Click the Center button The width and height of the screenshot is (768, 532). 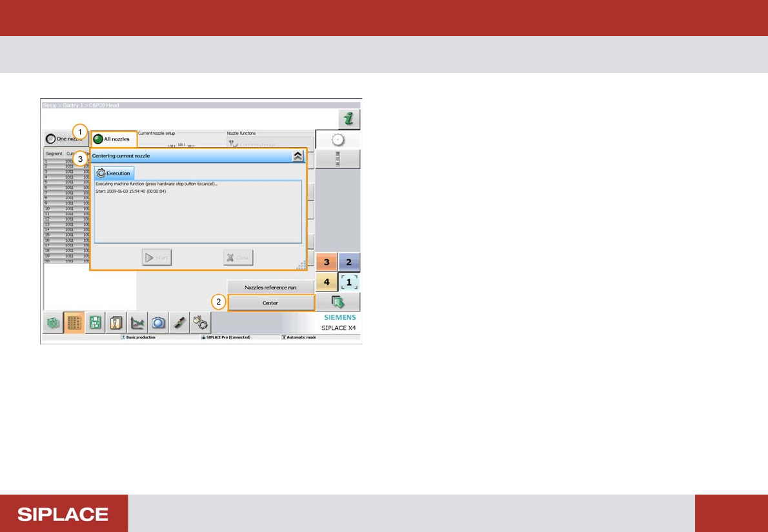[270, 303]
